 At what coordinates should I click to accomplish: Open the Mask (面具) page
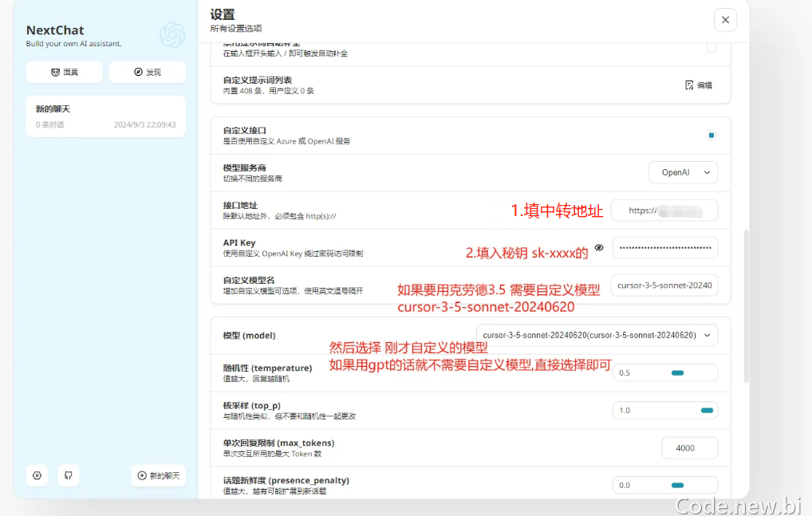[65, 72]
